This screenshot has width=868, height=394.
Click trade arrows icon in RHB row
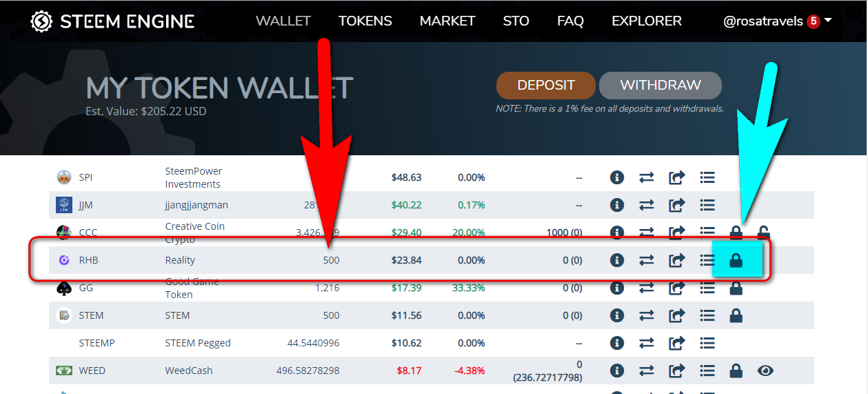pos(647,260)
